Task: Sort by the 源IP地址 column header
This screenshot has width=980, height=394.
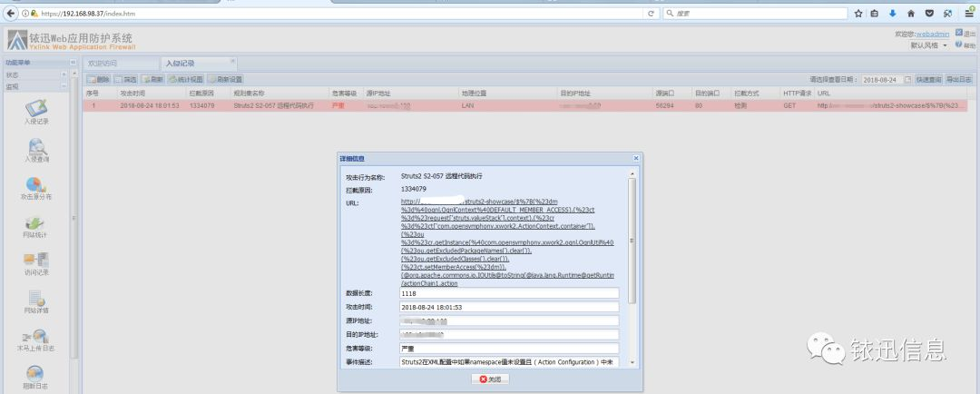Action: point(412,93)
